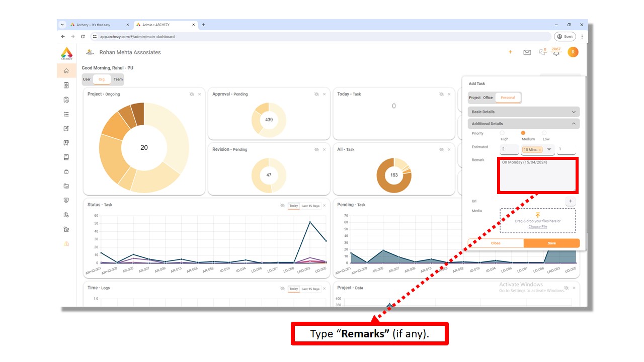Screen dimensions: 644x362
Task: Select Last 15 Days in Status - Task chart
Action: pyautogui.click(x=310, y=206)
